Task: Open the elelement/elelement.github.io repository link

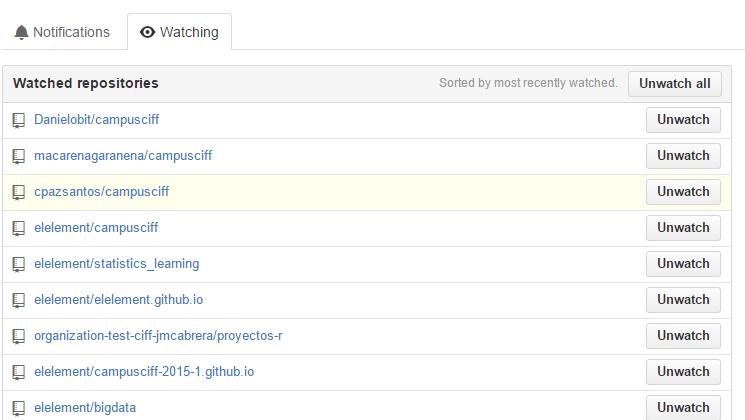Action: pyautogui.click(x=118, y=300)
